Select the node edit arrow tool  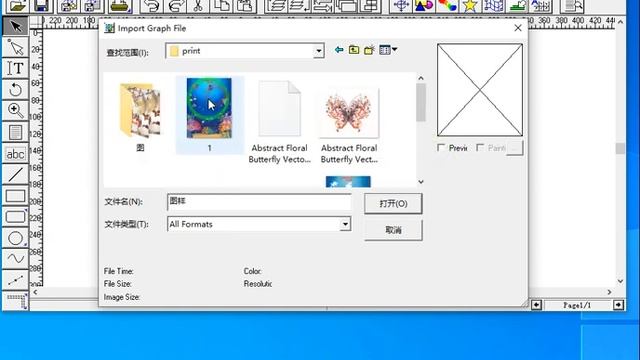16,47
